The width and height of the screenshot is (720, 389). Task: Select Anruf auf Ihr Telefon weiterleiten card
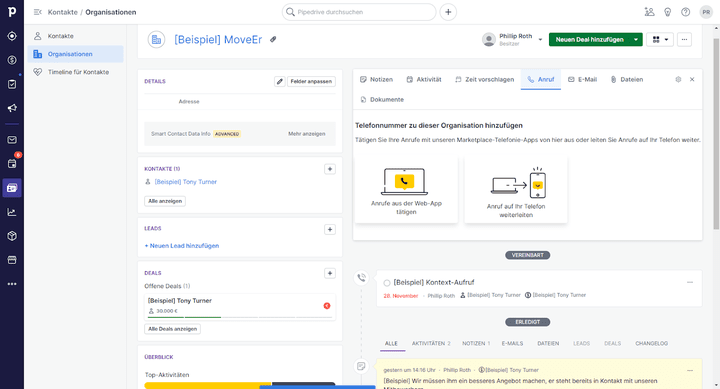coord(516,190)
